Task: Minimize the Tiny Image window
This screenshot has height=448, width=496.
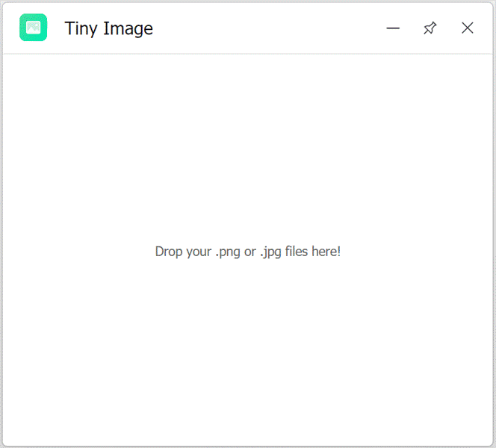Action: [x=393, y=28]
